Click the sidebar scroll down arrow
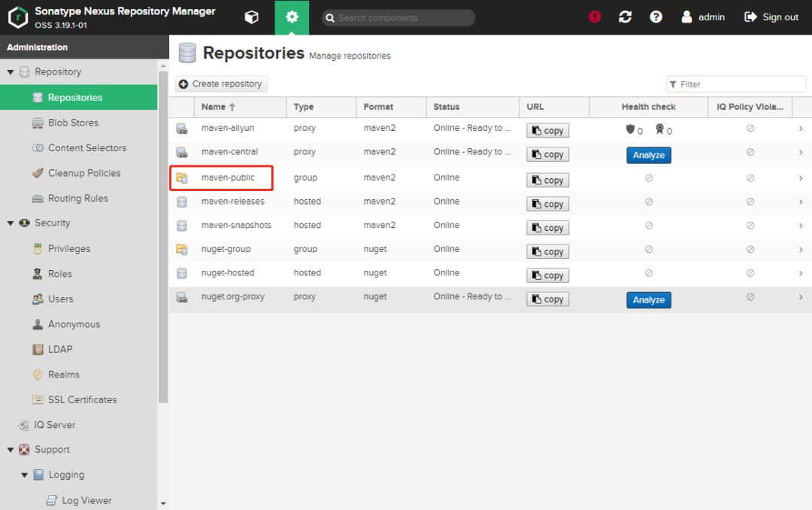812x510 pixels. (x=163, y=503)
